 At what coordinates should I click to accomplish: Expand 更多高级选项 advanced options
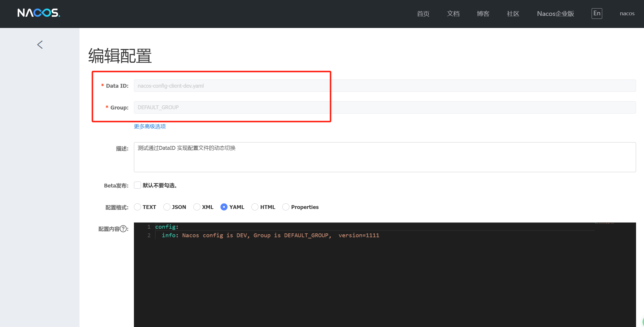[x=150, y=126]
